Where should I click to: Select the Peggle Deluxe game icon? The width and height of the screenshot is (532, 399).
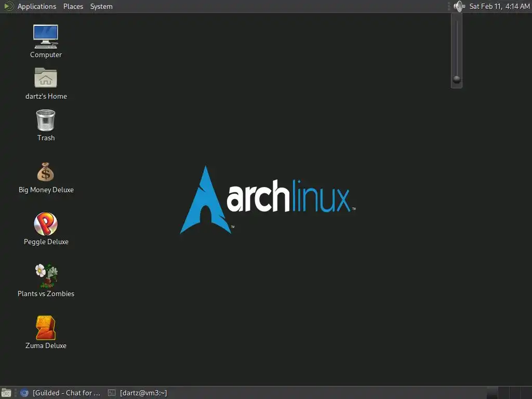pos(46,224)
